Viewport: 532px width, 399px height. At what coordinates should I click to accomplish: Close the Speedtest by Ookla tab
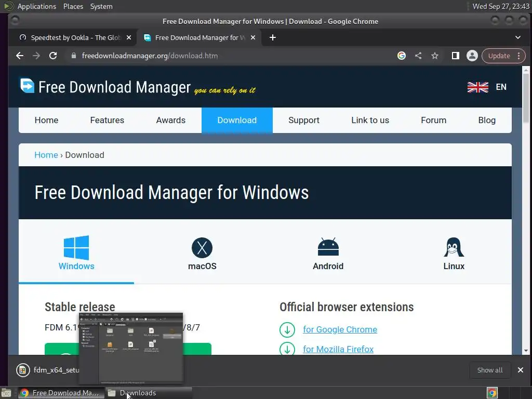129,37
